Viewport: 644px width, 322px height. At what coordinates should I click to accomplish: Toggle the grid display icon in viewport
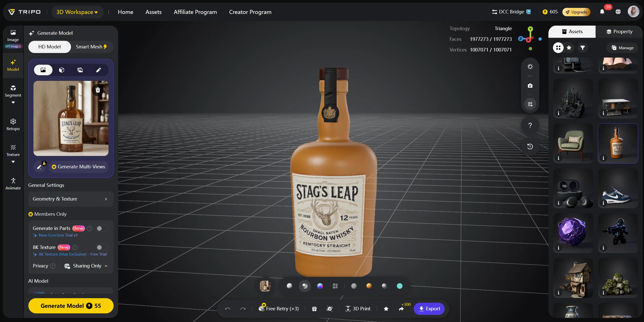click(530, 104)
